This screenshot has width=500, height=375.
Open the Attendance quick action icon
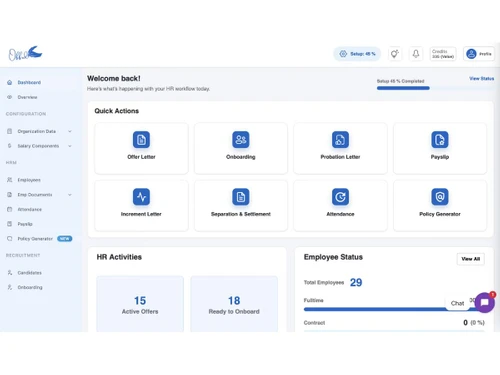pyautogui.click(x=340, y=197)
